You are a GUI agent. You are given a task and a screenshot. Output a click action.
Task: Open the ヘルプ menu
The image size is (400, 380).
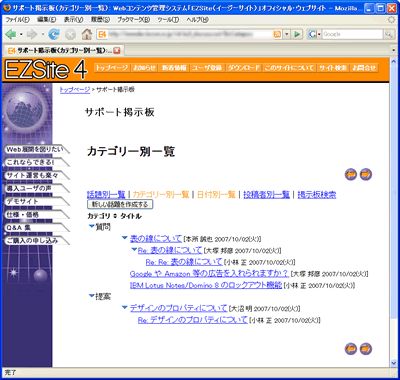tap(197, 20)
